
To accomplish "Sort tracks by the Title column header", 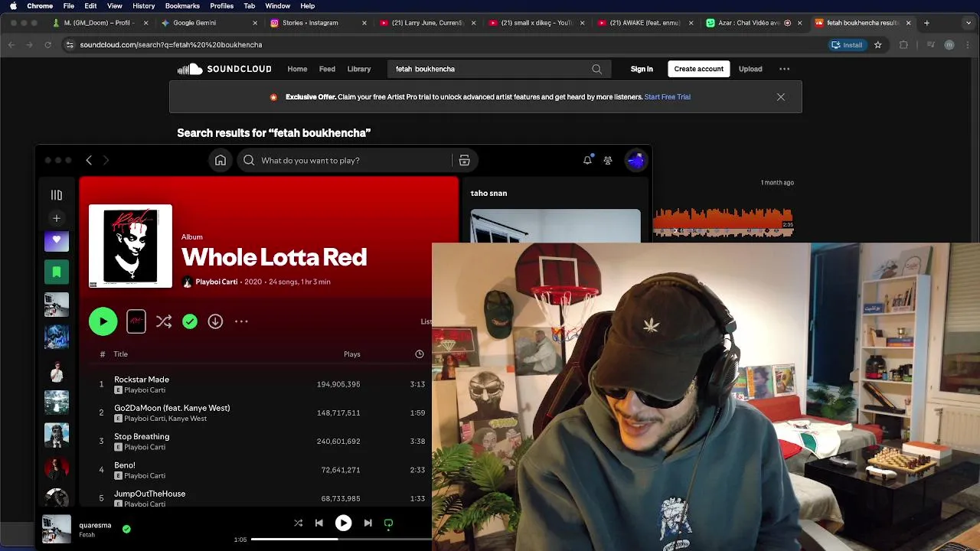I will click(x=121, y=354).
